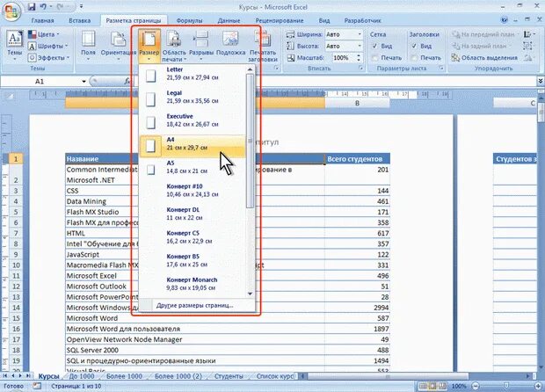Open Параметры листа dialog launcher
545x392 pixels.
click(x=441, y=69)
